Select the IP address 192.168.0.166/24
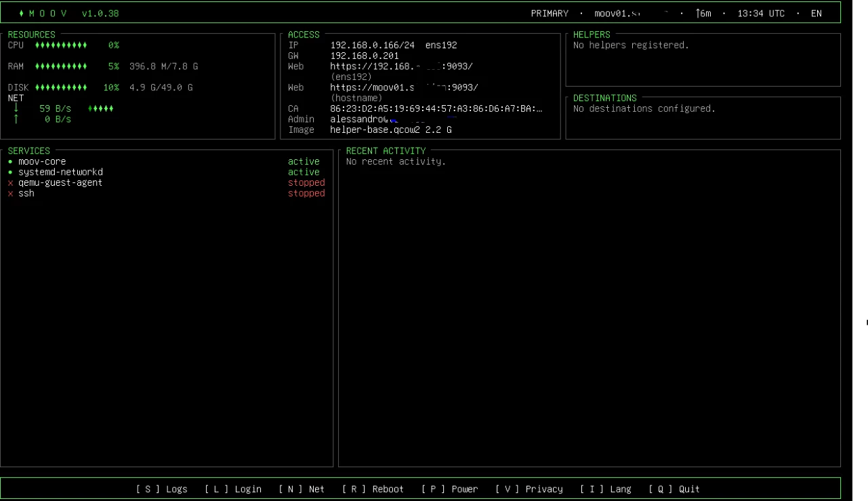This screenshot has height=501, width=868. click(373, 45)
